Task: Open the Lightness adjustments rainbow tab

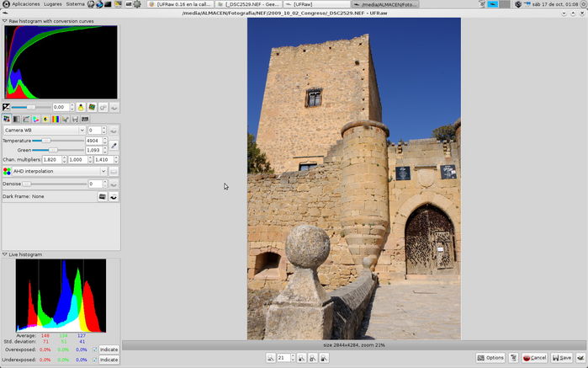Action: point(56,119)
